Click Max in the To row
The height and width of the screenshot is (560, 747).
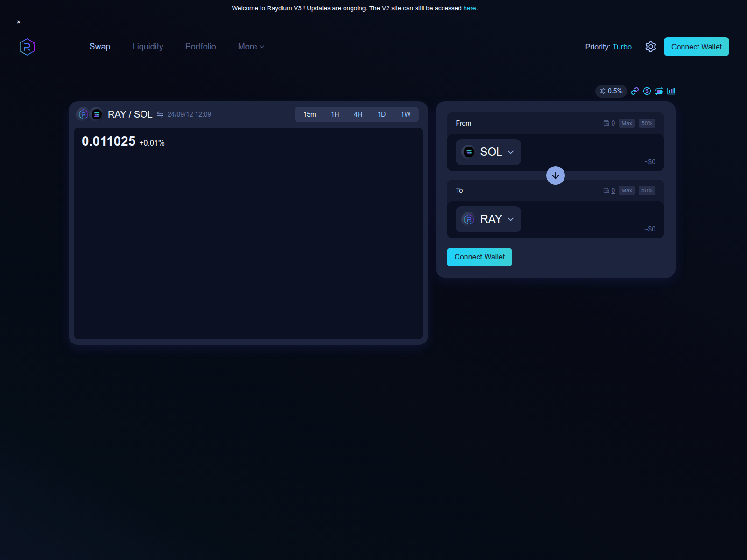627,190
